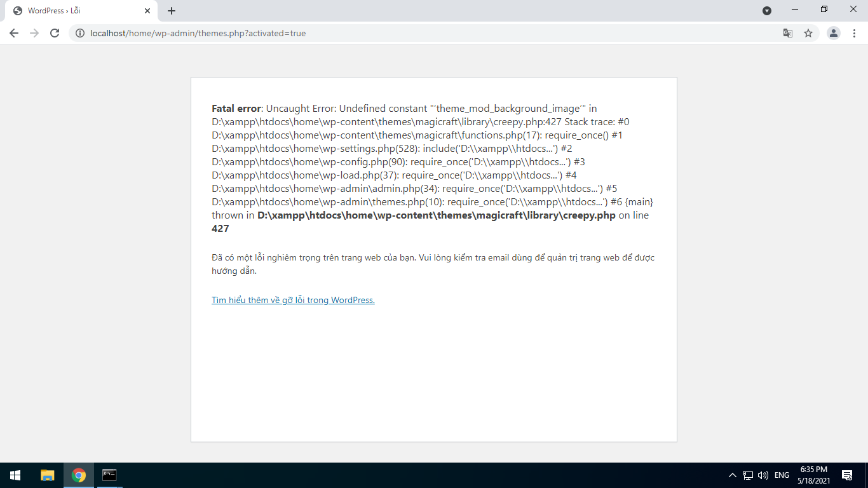Go back using the browser back arrow
This screenshot has width=868, height=488.
coord(14,33)
